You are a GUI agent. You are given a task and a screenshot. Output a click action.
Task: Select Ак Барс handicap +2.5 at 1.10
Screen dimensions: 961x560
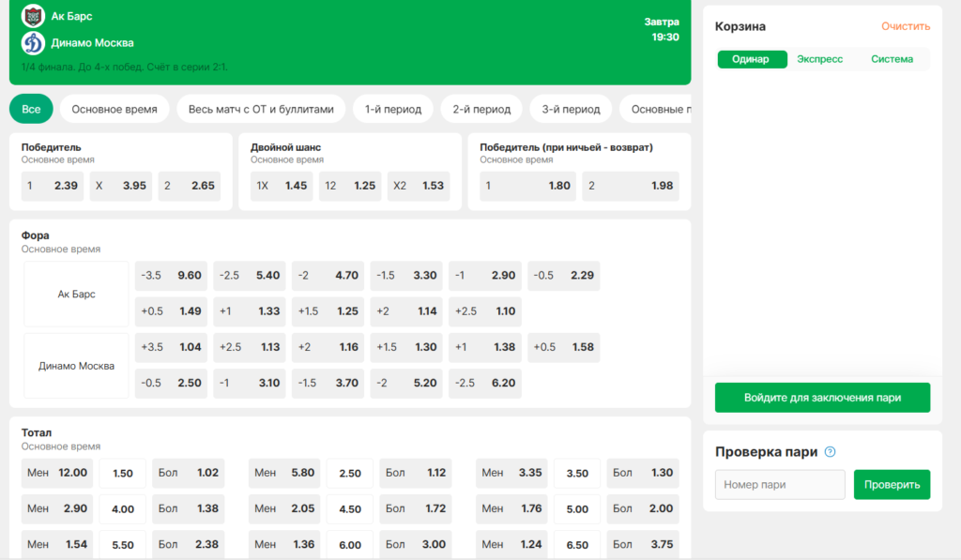[x=485, y=311]
